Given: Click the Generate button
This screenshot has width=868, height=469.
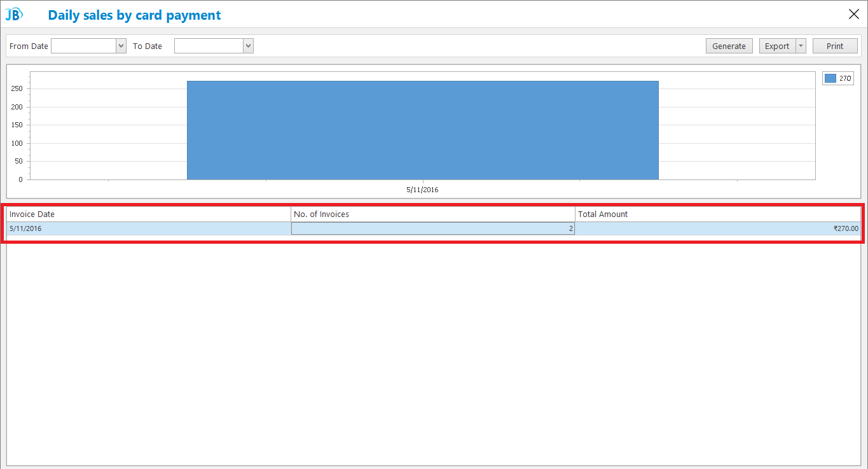Looking at the screenshot, I should click(x=729, y=46).
